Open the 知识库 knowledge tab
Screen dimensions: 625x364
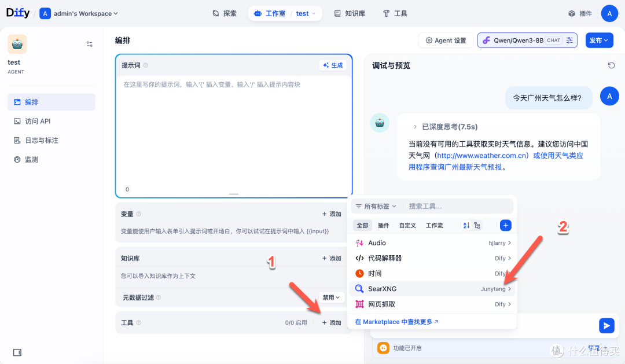pyautogui.click(x=350, y=13)
